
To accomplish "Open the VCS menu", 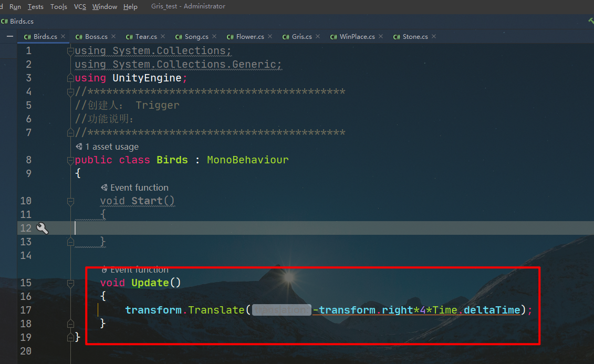I will 80,6.
